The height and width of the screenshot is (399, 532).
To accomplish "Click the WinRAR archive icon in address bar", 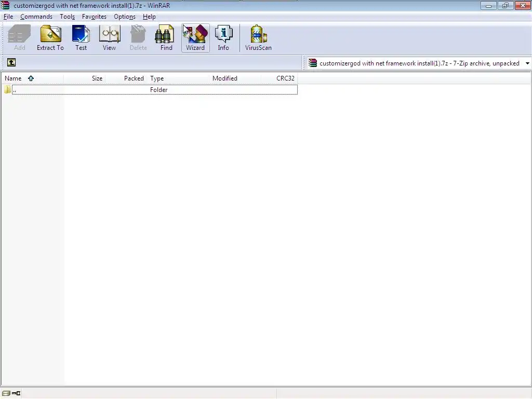I will pyautogui.click(x=312, y=63).
